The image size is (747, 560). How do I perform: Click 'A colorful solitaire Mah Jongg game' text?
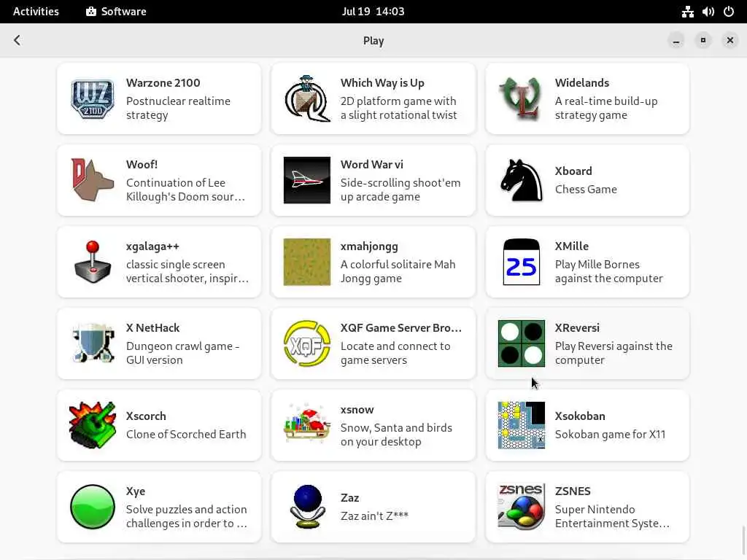point(398,271)
